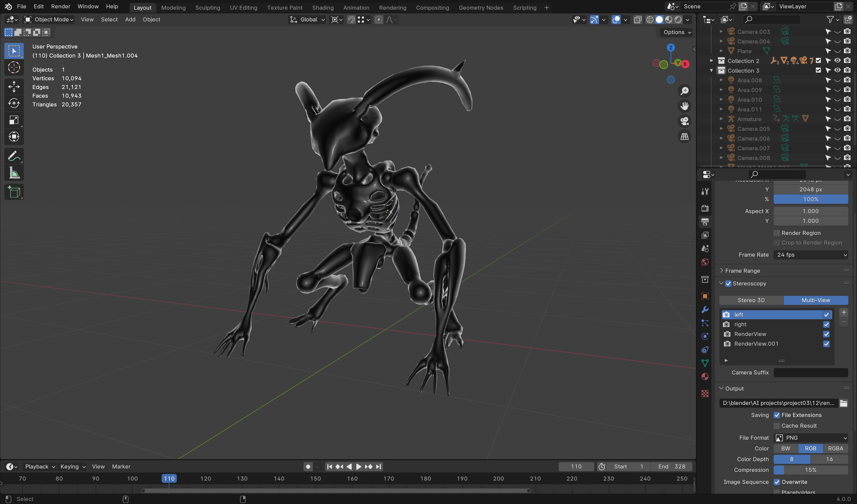This screenshot has width=857, height=504.
Task: Click the Play animation button
Action: click(x=359, y=467)
